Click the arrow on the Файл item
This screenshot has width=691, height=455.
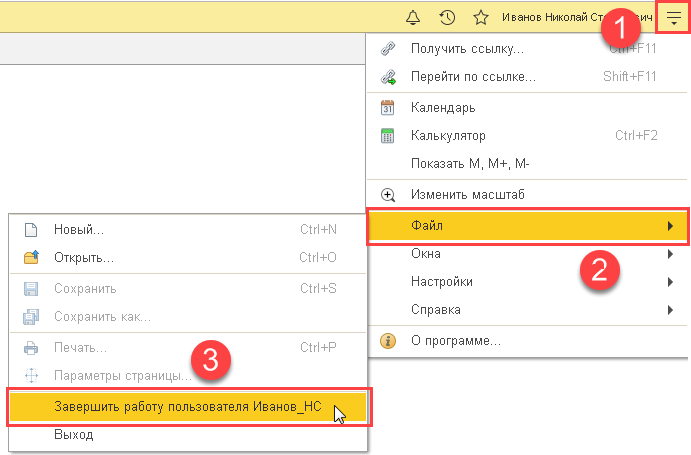pos(670,226)
